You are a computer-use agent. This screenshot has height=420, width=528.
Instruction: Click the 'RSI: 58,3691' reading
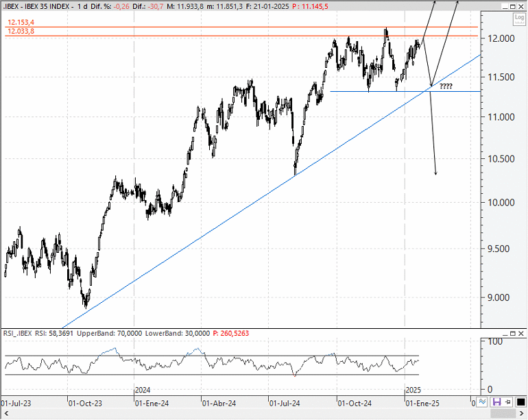point(54,334)
